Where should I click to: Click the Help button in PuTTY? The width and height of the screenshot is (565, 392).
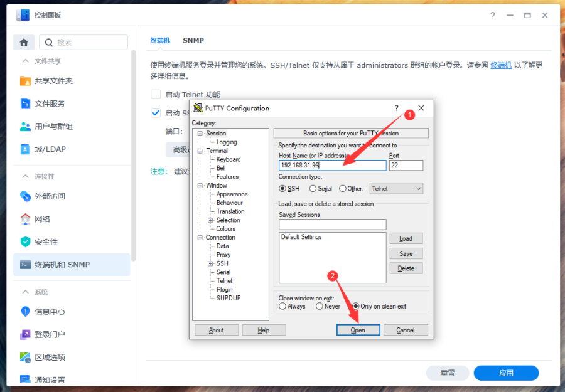tap(264, 330)
